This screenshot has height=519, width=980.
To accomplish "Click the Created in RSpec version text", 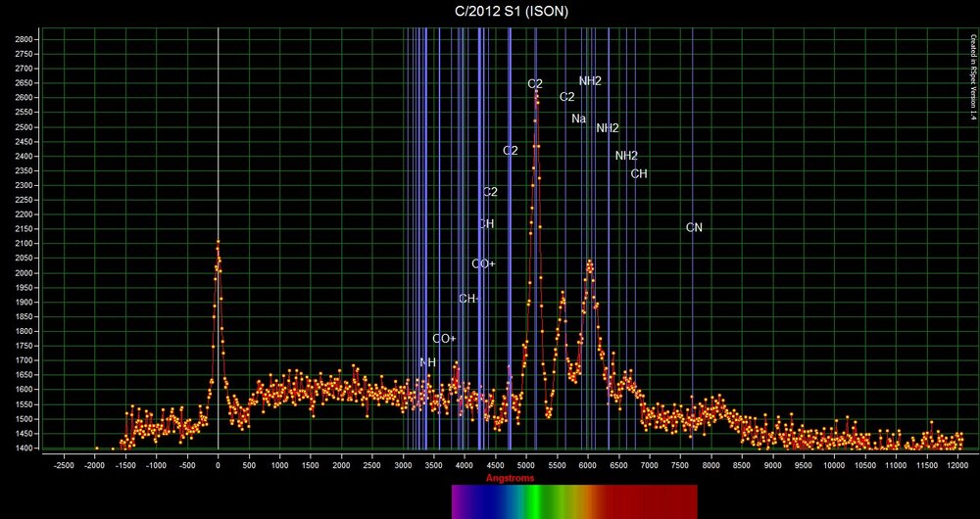I will [972, 78].
